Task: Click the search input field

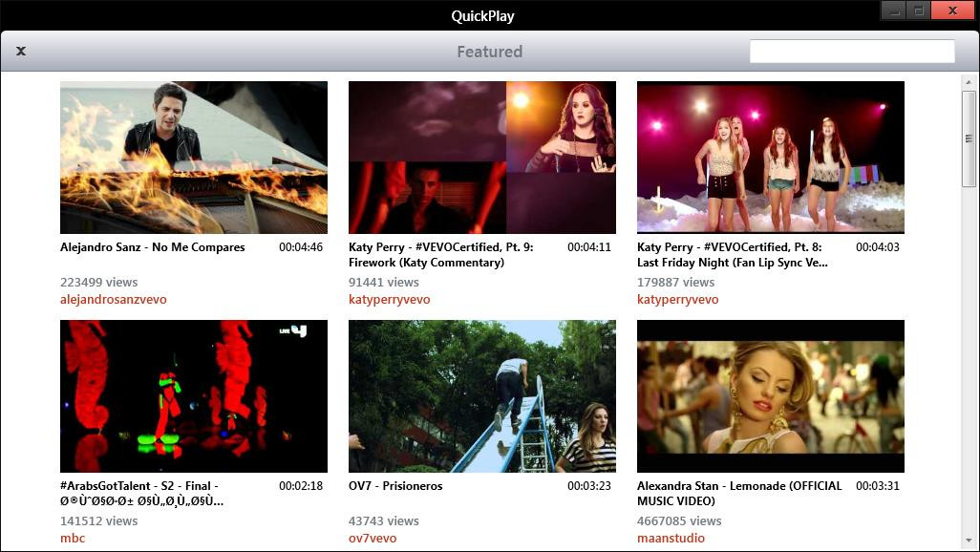Action: pyautogui.click(x=852, y=52)
